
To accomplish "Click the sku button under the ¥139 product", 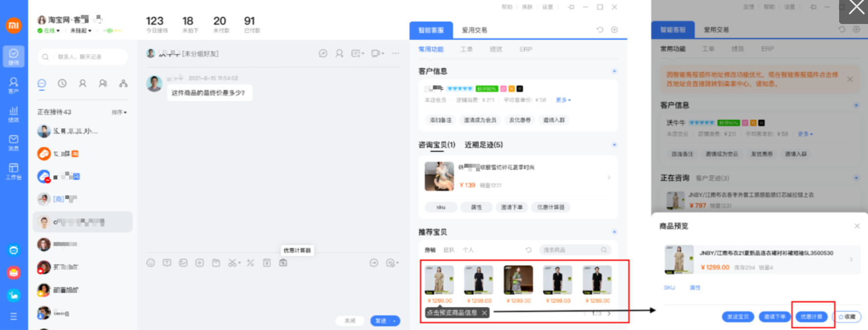I will pos(441,207).
